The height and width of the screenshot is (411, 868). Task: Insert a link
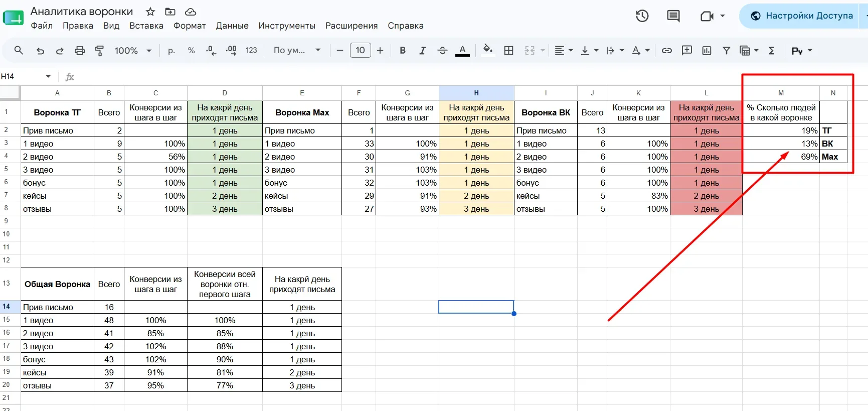click(667, 50)
